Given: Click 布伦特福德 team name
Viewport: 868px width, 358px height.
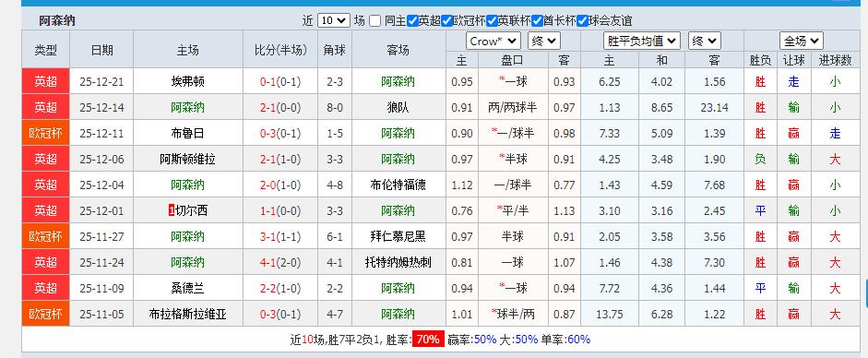Looking at the screenshot, I should pyautogui.click(x=398, y=185).
